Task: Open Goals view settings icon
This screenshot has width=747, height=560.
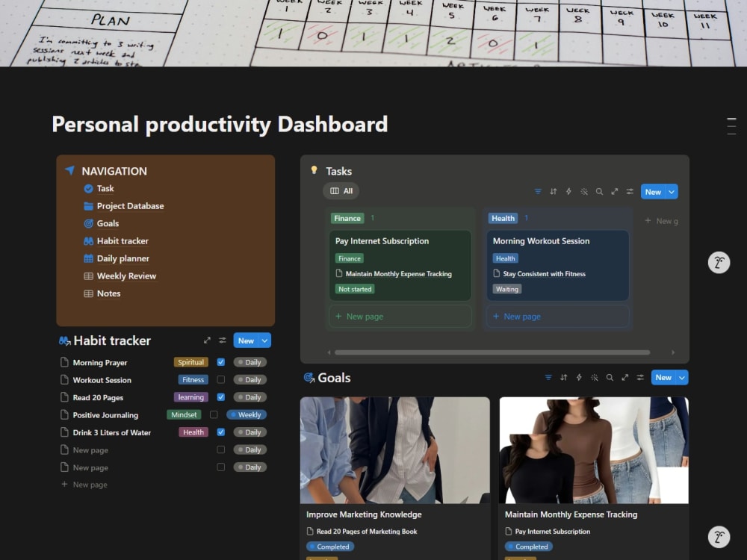Action: point(640,377)
